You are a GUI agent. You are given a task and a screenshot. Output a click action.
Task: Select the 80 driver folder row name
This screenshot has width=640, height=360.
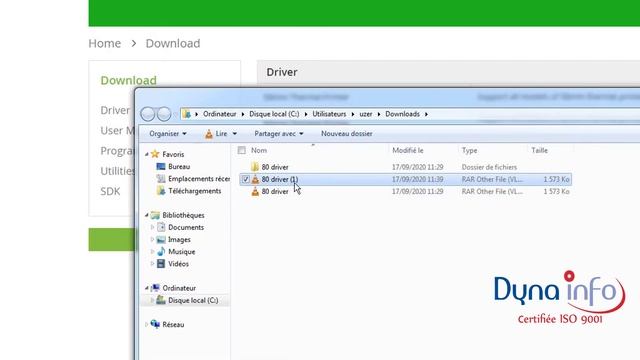pos(275,167)
